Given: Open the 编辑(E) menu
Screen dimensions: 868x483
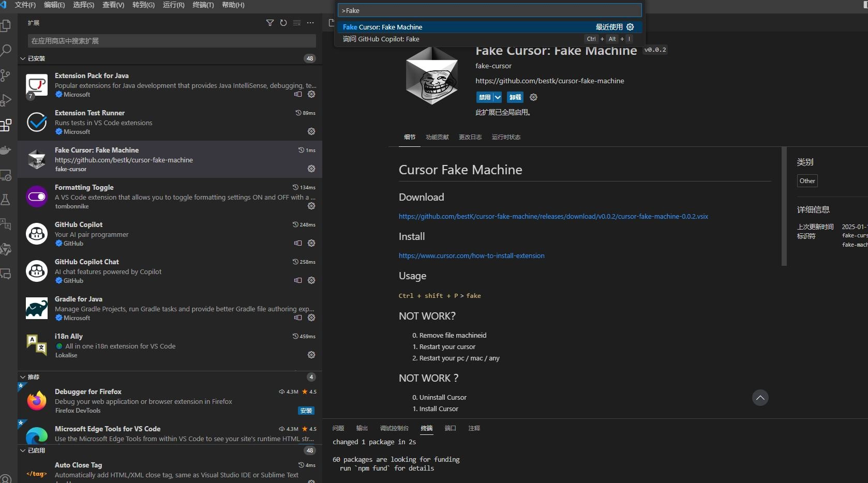Looking at the screenshot, I should click(x=54, y=5).
